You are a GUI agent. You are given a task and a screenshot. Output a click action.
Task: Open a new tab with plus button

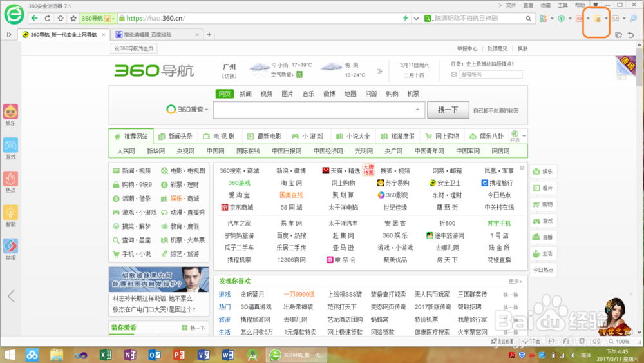[x=209, y=35]
